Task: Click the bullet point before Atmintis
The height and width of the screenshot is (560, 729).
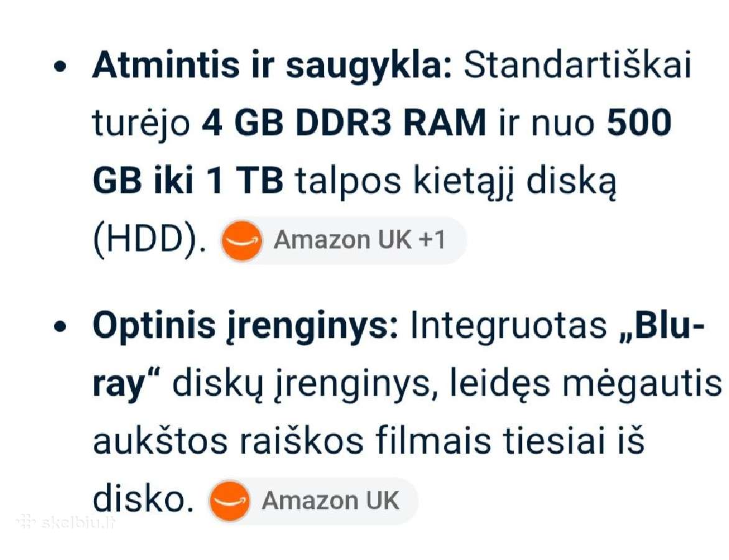Action: coord(60,67)
